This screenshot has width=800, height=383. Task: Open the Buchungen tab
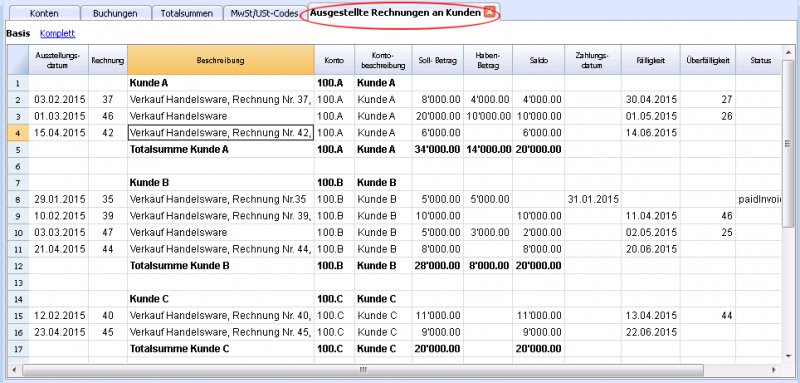click(115, 14)
